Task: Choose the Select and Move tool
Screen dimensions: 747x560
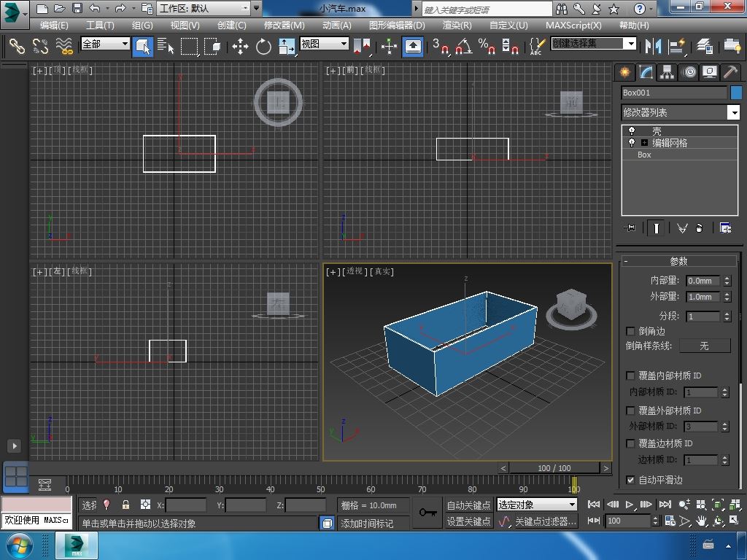Action: [x=240, y=47]
